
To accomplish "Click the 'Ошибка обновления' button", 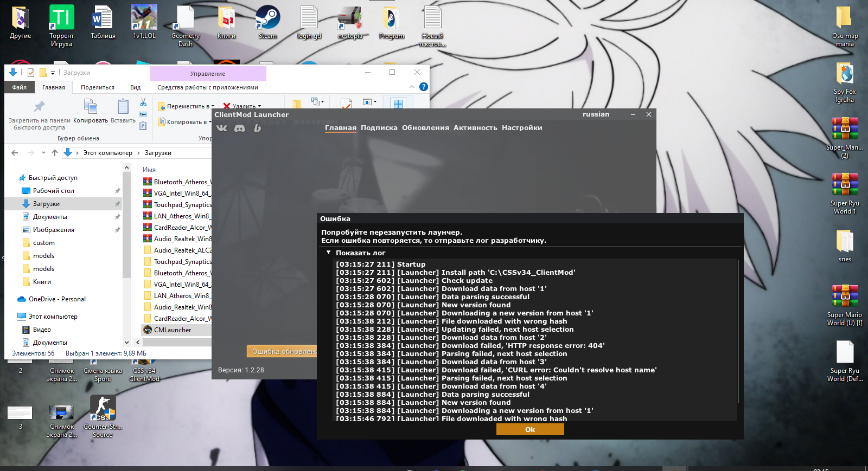I will (x=282, y=351).
